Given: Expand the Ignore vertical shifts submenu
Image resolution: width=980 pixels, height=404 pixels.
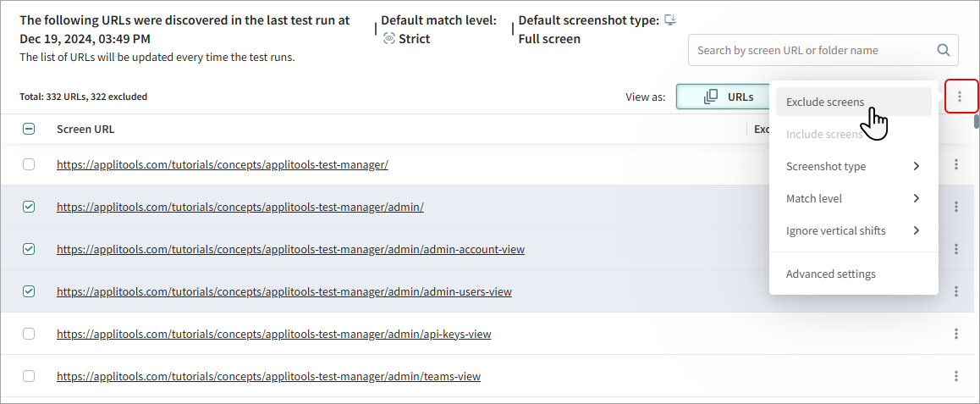Looking at the screenshot, I should point(853,230).
